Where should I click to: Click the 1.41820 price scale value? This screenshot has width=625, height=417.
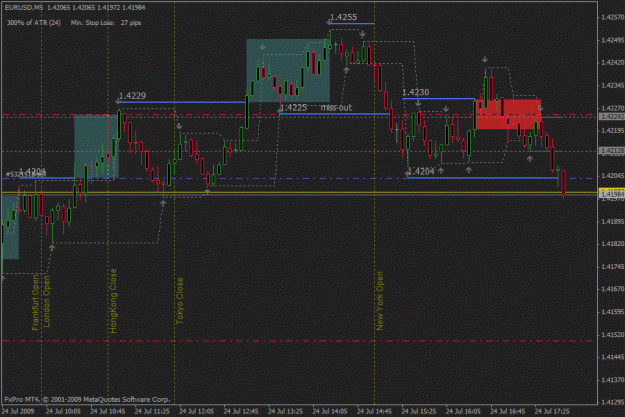(x=613, y=244)
